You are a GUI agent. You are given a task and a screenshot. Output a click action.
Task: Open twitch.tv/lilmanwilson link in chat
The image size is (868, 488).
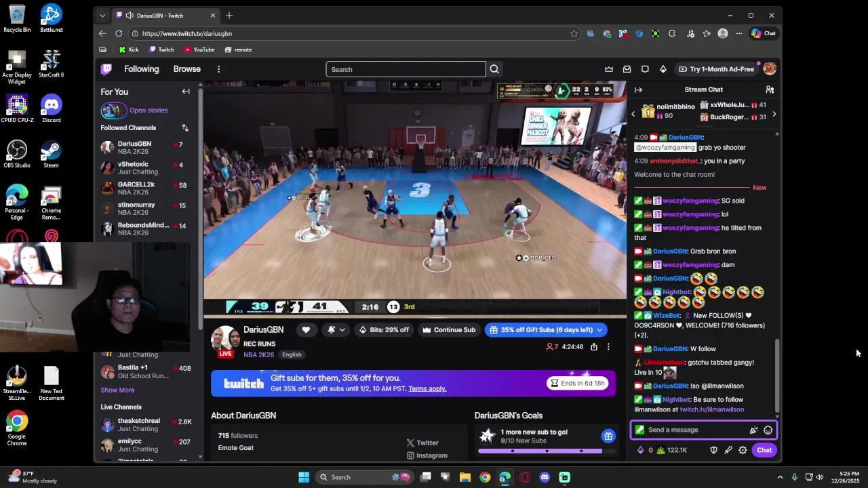click(712, 410)
